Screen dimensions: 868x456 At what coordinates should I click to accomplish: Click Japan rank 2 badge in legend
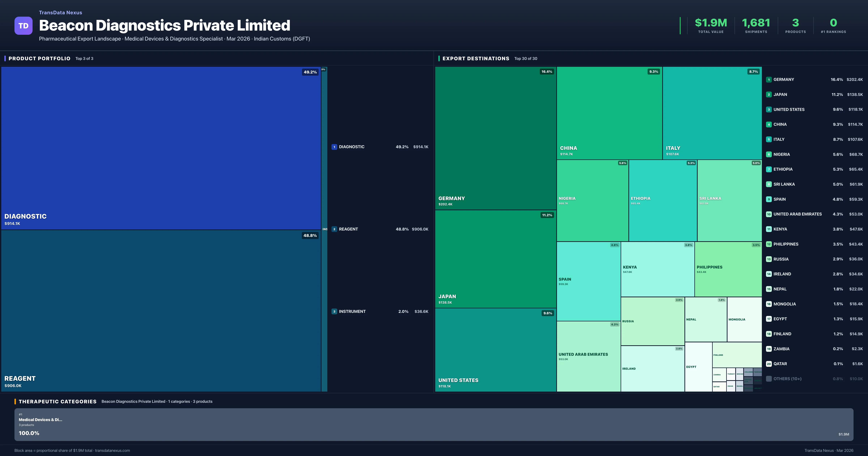point(769,94)
